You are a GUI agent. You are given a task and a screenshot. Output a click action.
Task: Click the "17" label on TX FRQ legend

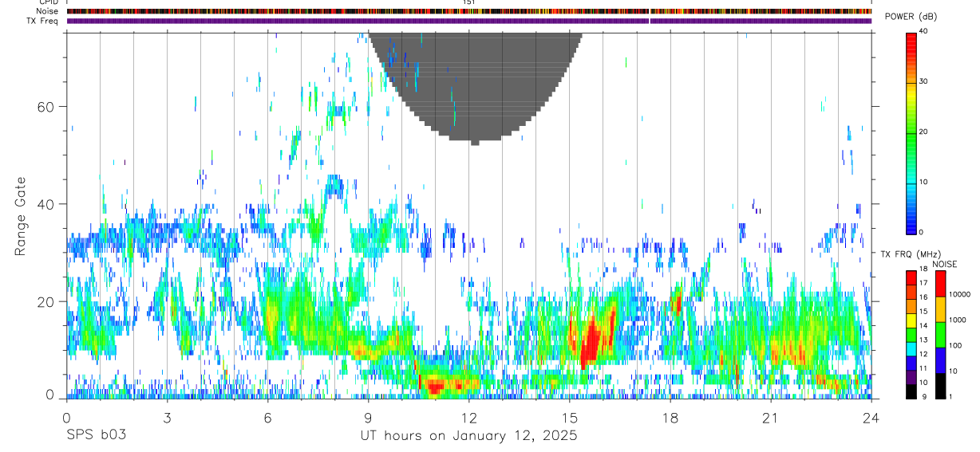click(x=923, y=283)
